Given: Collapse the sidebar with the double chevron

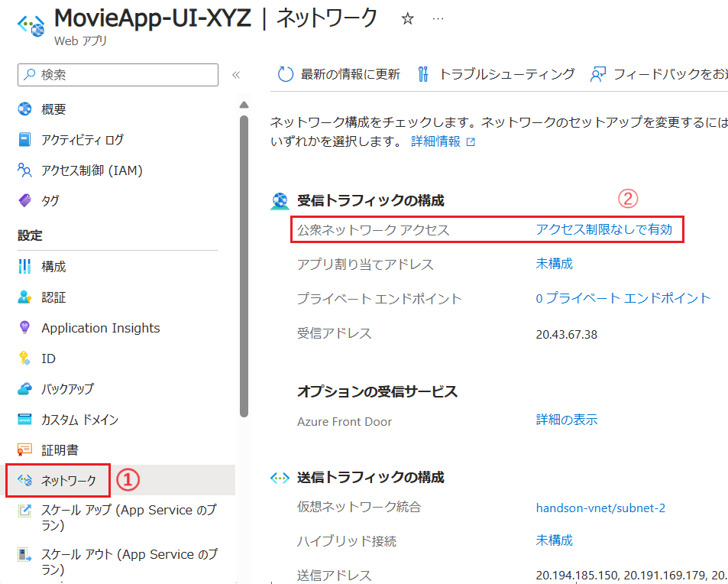Looking at the screenshot, I should pyautogui.click(x=236, y=75).
